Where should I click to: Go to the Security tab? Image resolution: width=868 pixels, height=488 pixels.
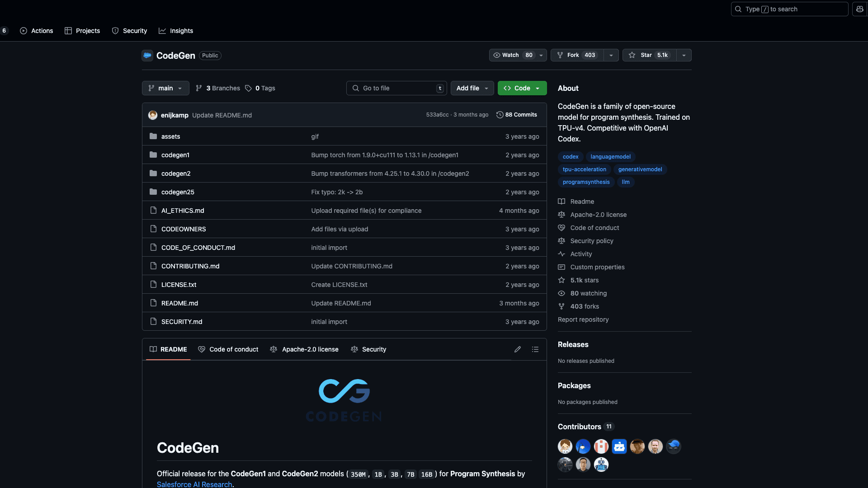point(130,31)
